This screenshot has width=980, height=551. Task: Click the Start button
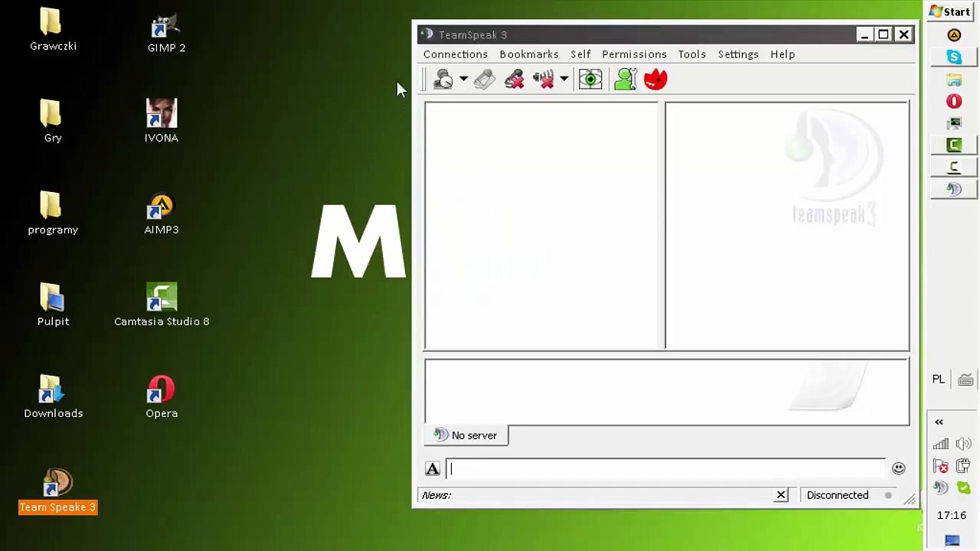click(x=950, y=11)
